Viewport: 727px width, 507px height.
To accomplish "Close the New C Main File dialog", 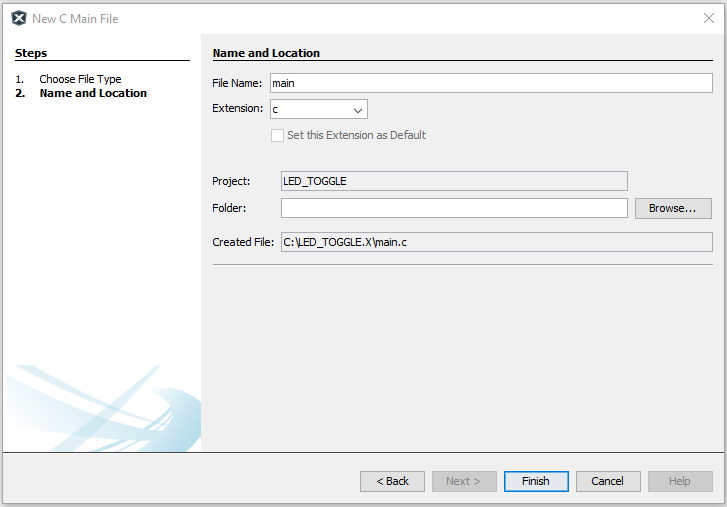I will pos(708,18).
